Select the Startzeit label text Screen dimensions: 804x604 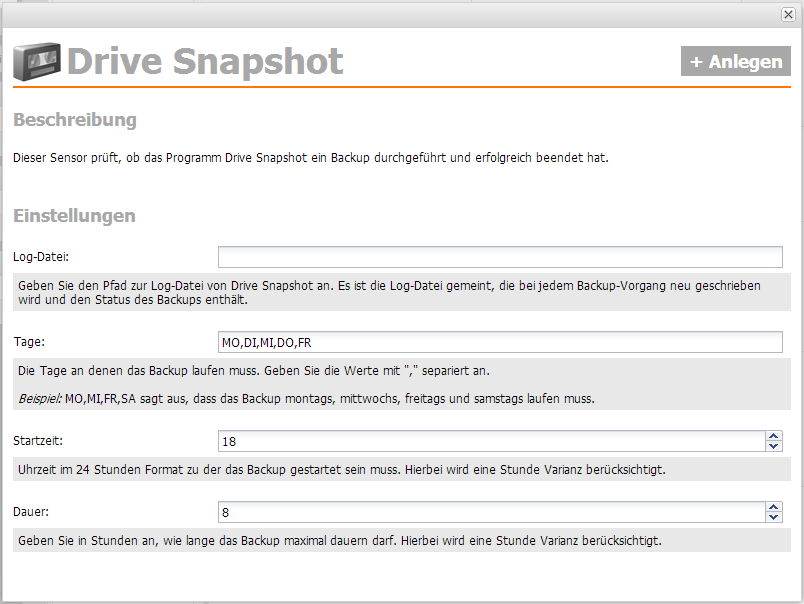39,440
